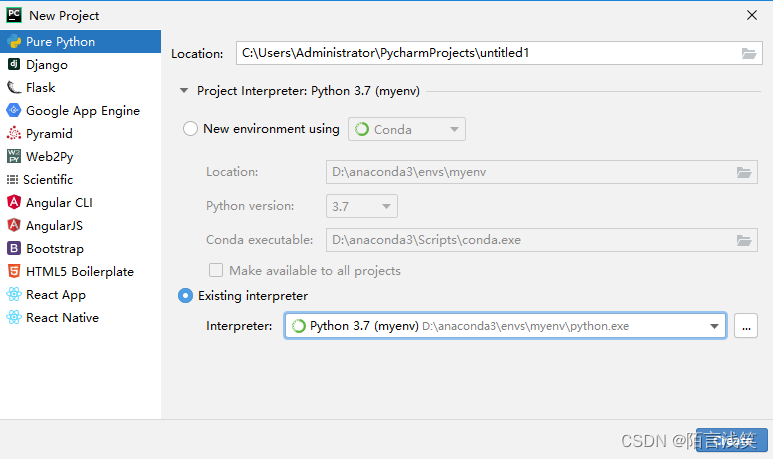Click the Conda ring icon in Interpreter field

coord(299,326)
